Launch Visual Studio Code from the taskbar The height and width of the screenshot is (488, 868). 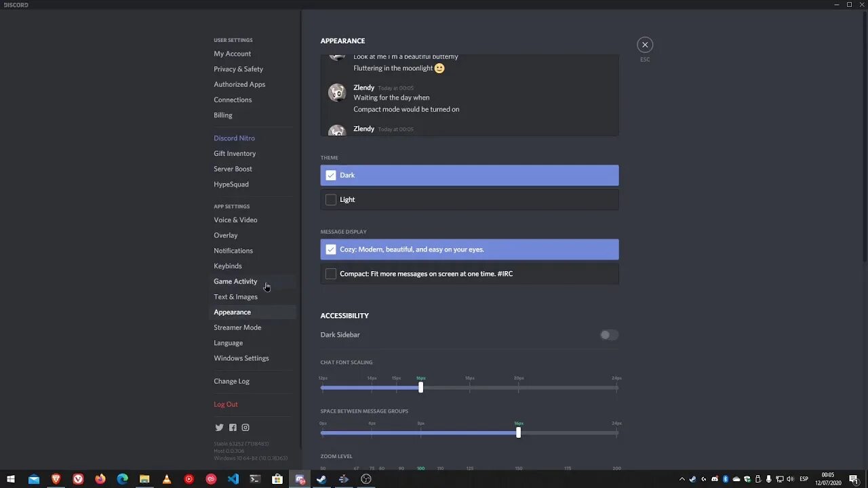(233, 479)
